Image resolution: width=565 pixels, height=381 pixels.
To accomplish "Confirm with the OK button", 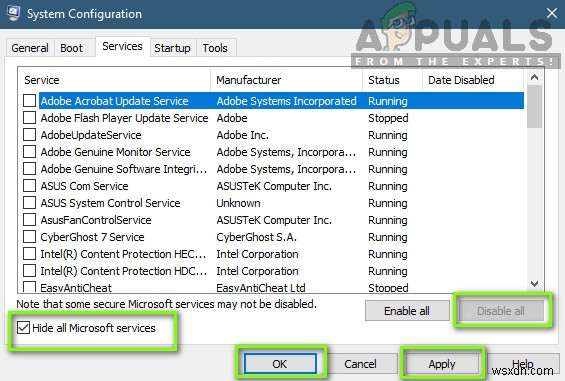I will [280, 363].
